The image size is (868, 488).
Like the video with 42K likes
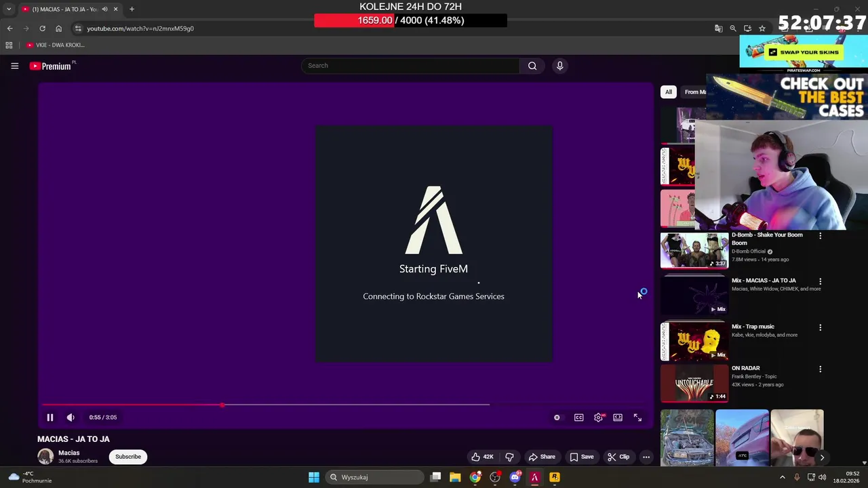[x=482, y=457]
